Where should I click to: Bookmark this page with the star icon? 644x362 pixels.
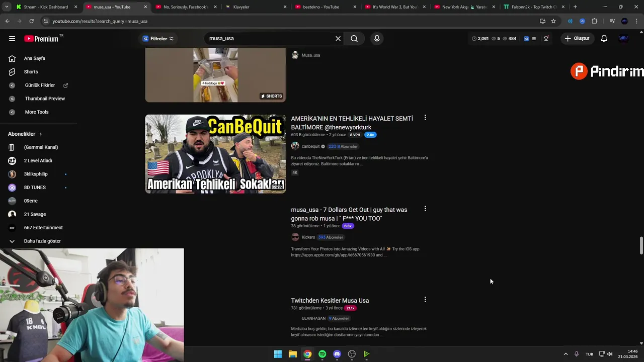tap(553, 21)
